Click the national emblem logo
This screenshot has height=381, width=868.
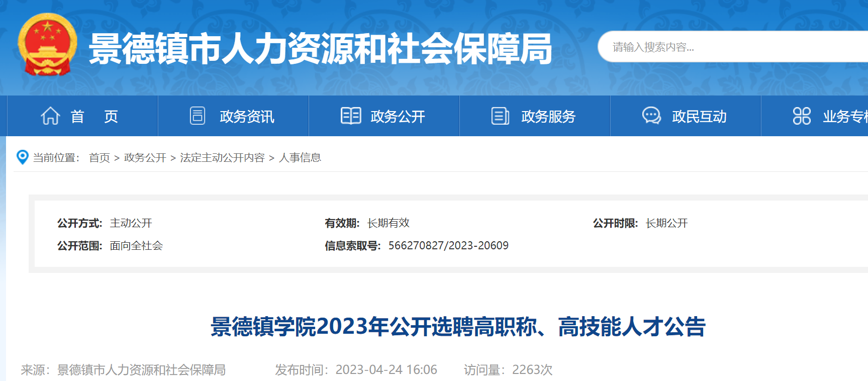(47, 45)
